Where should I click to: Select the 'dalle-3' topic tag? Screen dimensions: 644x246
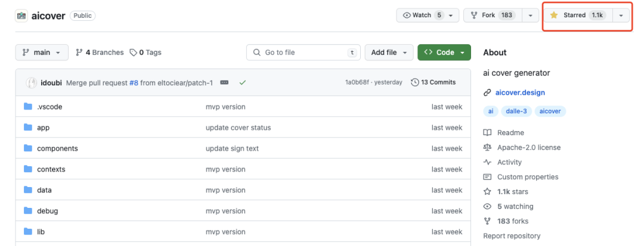(516, 111)
